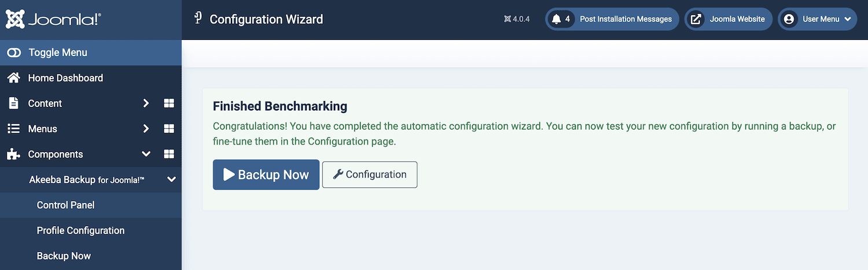Toggle the sidebar menu switch
Screen dimensions: 868x270
tap(14, 53)
